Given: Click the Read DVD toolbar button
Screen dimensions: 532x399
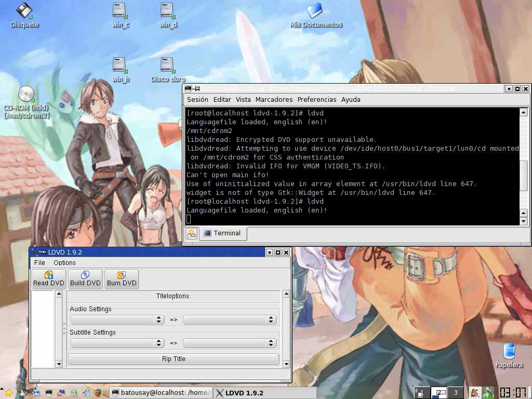Looking at the screenshot, I should click(49, 279).
